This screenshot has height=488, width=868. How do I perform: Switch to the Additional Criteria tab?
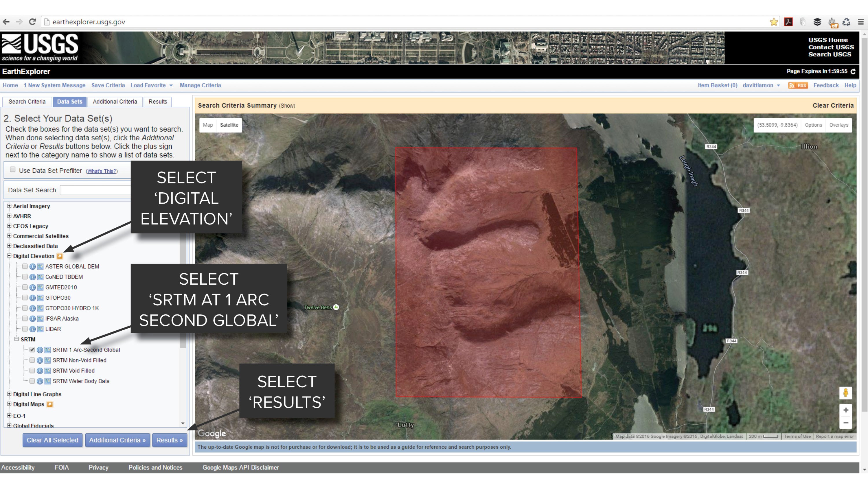115,101
